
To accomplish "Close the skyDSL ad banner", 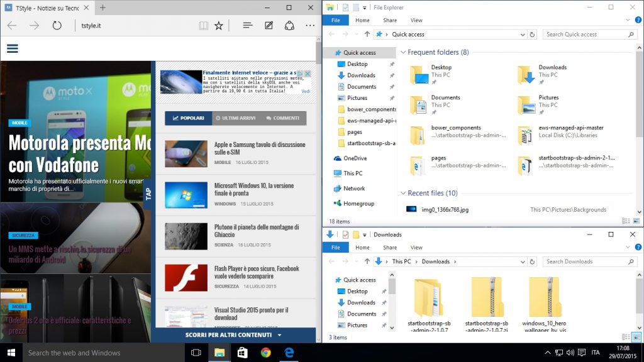I will click(x=308, y=74).
